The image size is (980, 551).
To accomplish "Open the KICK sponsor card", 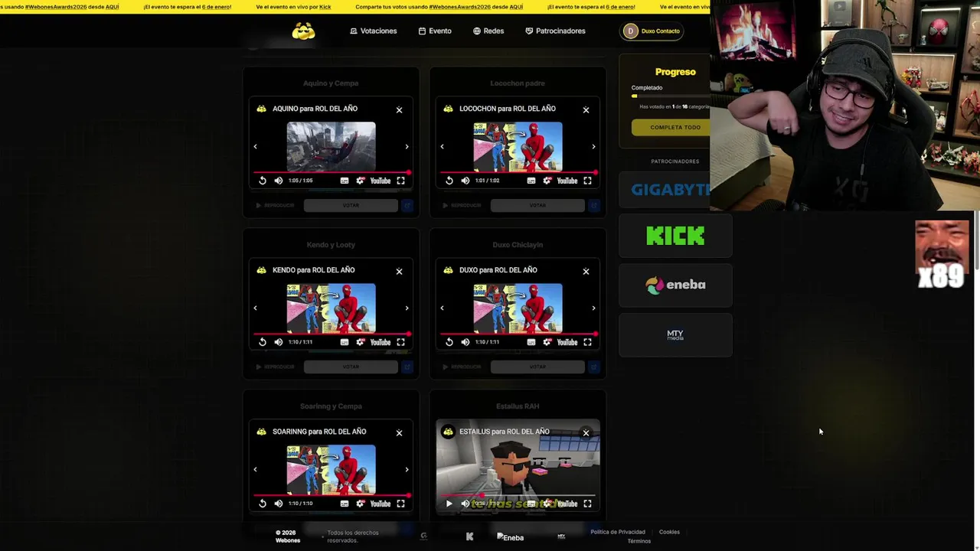I will click(675, 236).
